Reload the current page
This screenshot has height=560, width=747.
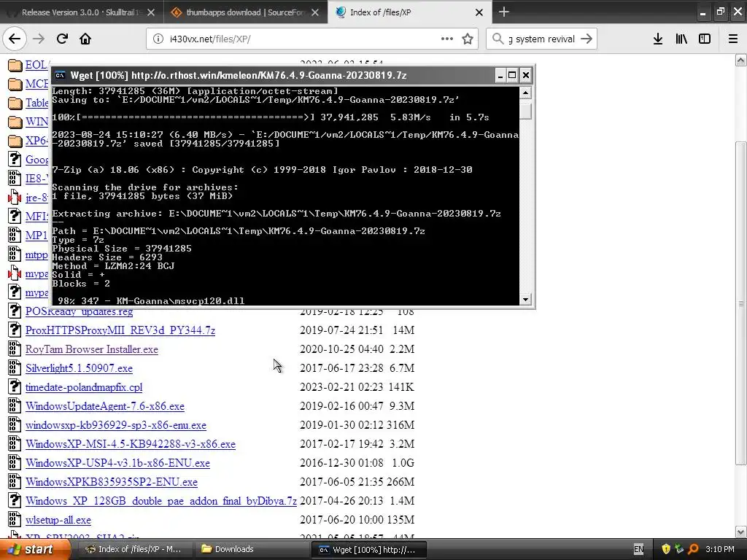(x=62, y=39)
